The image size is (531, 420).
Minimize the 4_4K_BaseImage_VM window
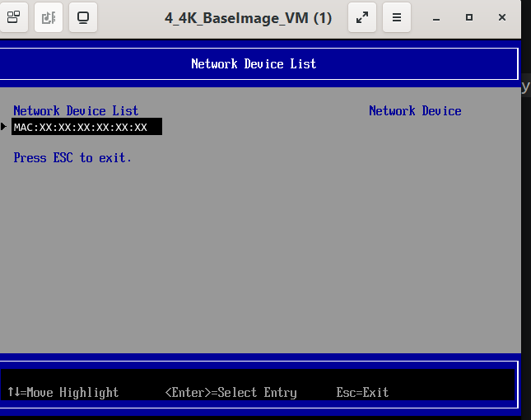(x=436, y=17)
